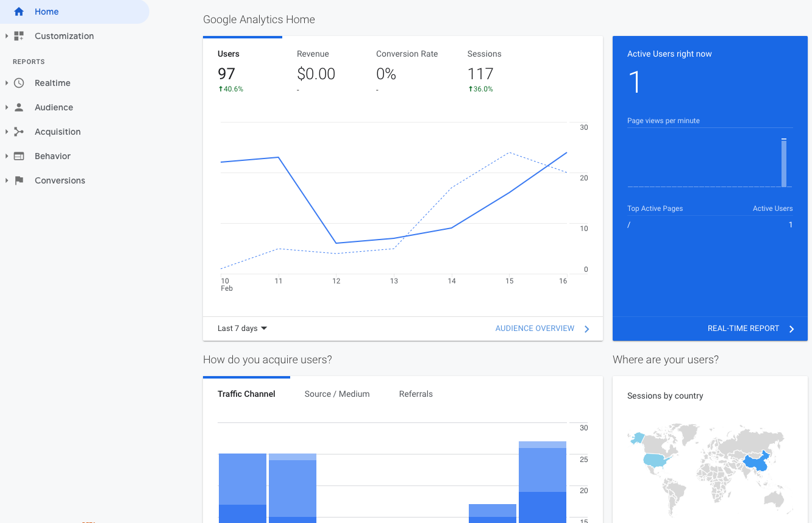Select the Home icon in the sidebar

(x=18, y=12)
